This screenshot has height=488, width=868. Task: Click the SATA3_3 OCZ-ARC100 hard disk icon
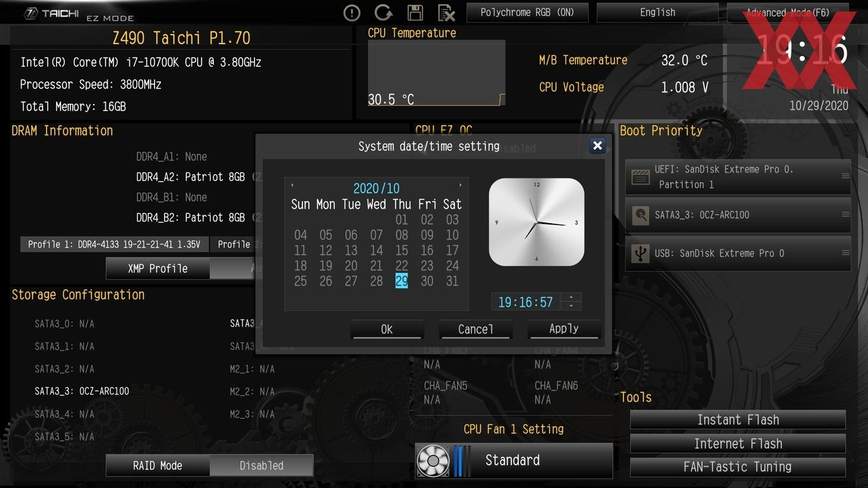click(x=640, y=215)
